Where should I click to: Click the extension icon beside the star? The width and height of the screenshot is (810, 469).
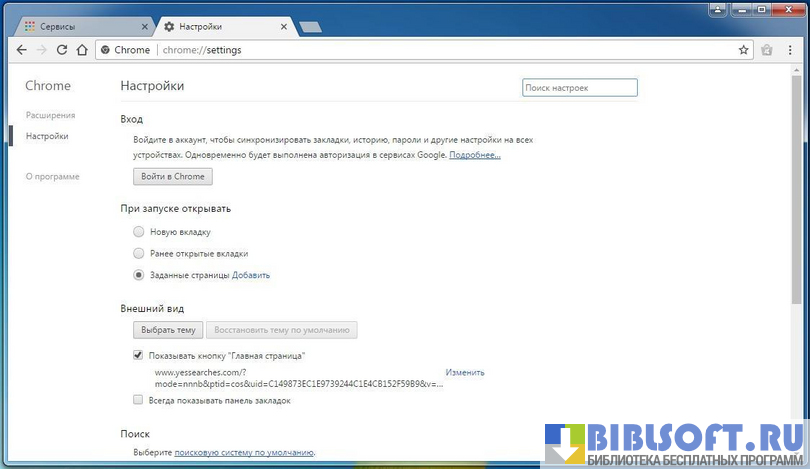tap(766, 50)
